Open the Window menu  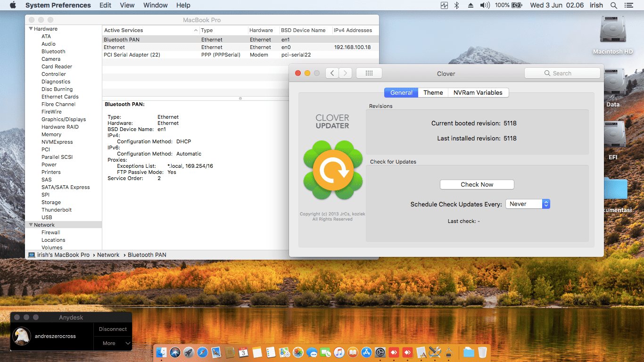pyautogui.click(x=156, y=5)
